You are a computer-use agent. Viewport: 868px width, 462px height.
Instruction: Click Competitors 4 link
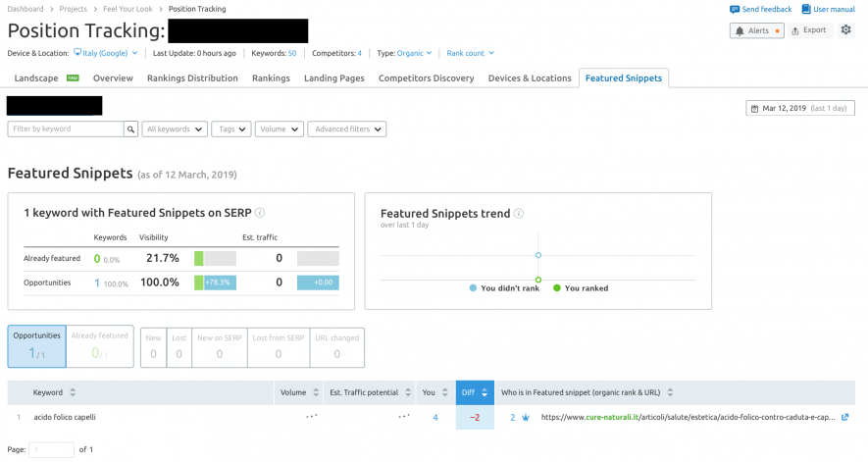pos(359,53)
